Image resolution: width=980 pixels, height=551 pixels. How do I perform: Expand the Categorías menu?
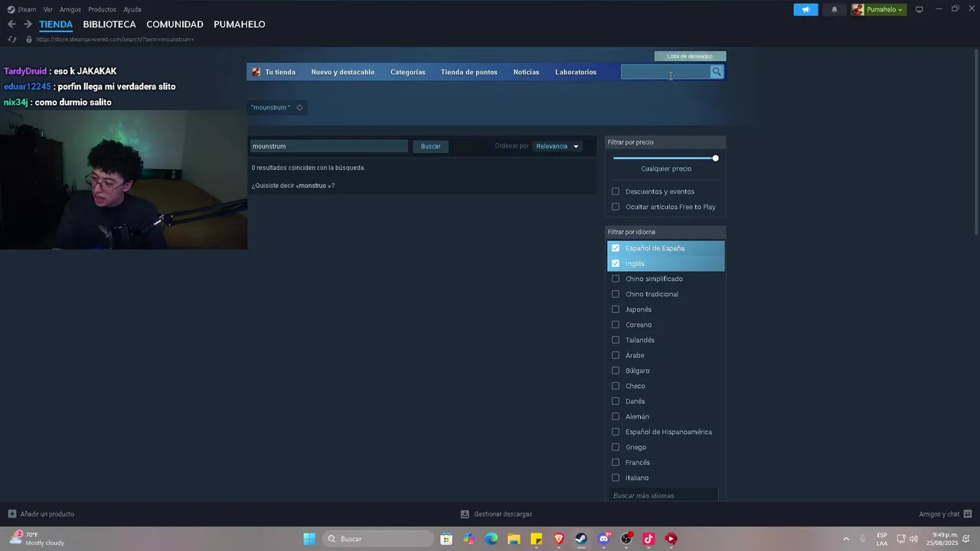[x=407, y=72]
